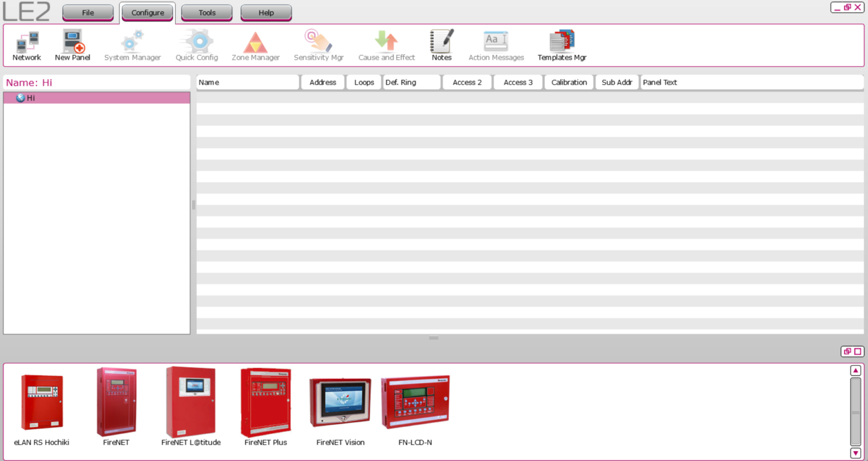The width and height of the screenshot is (868, 461).
Task: Create a New Panel
Action: (x=72, y=44)
